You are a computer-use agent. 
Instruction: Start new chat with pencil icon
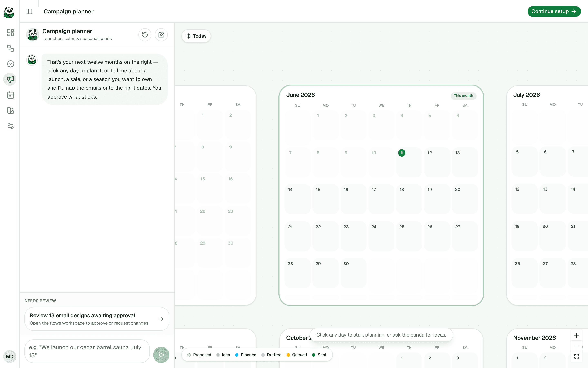tap(161, 35)
